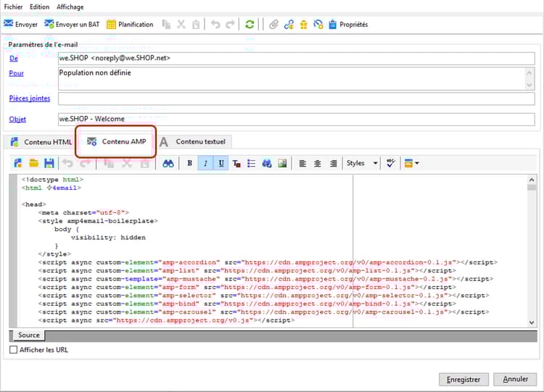Click the text color T icon
The image size is (544, 392).
pos(236,163)
